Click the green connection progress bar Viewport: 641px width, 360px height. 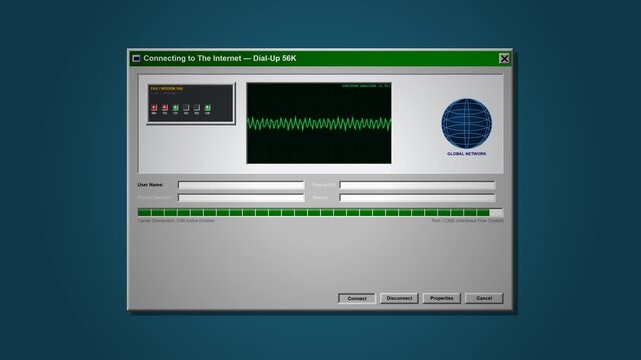tap(320, 212)
